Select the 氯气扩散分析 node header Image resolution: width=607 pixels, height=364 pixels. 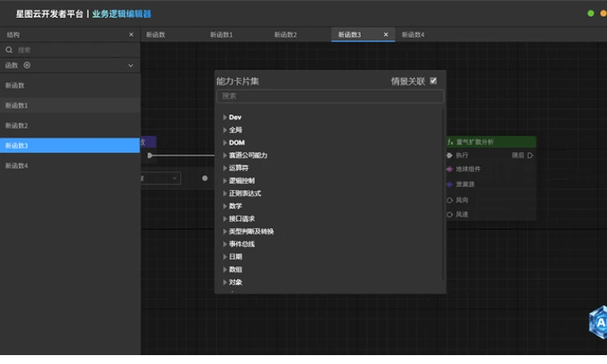point(491,142)
